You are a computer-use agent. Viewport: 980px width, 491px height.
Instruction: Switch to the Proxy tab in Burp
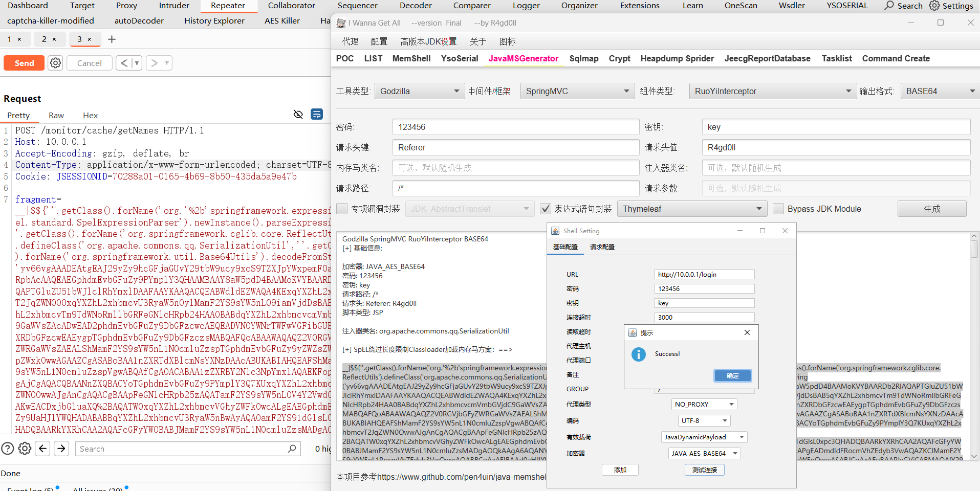point(126,6)
